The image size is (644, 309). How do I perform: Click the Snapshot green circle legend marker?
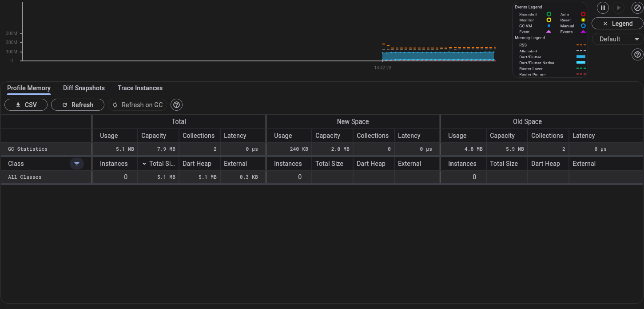pos(549,14)
